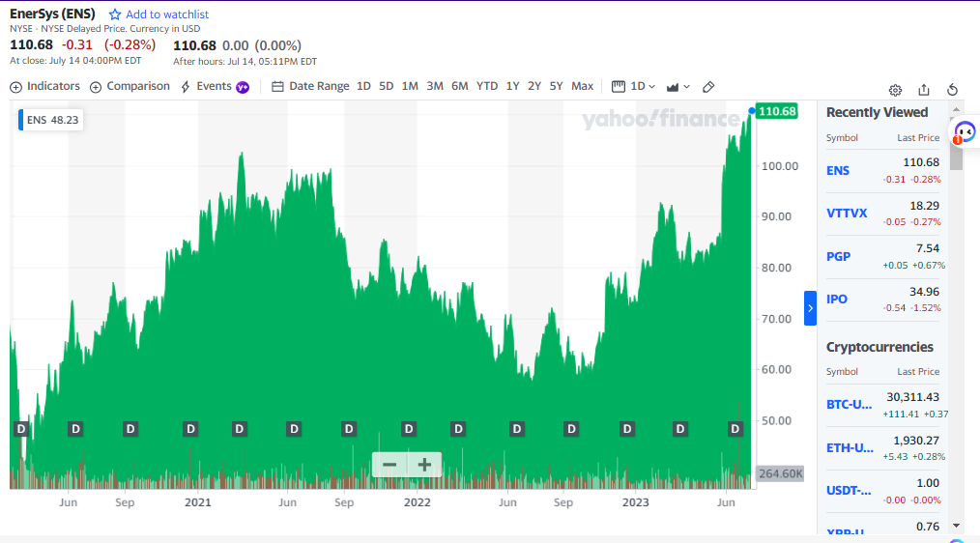This screenshot has height=543, width=980.
Task: Open the ENS symbol link
Action: pyautogui.click(x=838, y=171)
